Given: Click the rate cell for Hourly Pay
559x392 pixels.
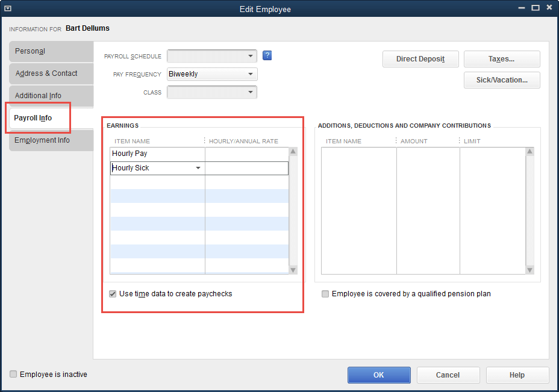Looking at the screenshot, I should (x=247, y=154).
